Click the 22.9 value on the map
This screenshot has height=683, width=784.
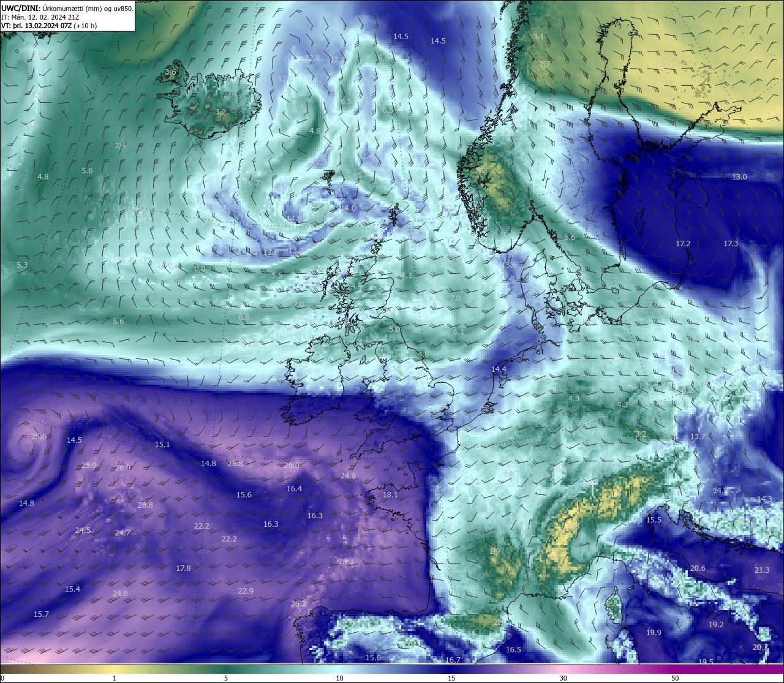click(246, 591)
